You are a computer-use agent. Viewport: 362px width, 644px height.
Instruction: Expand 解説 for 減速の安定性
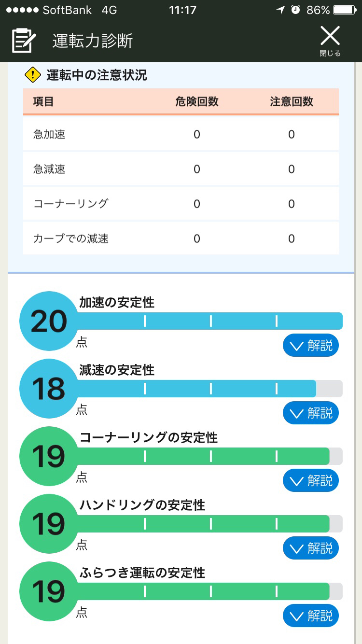(x=311, y=413)
